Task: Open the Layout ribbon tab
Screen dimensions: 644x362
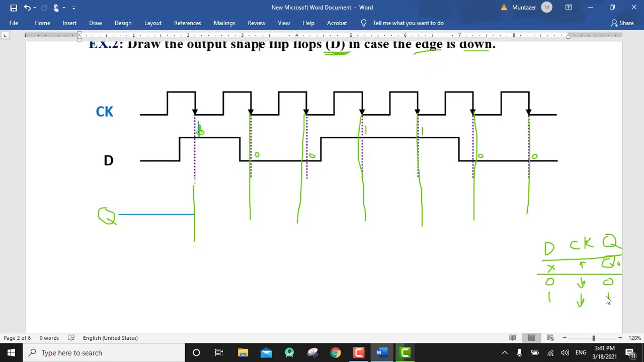Action: tap(153, 23)
